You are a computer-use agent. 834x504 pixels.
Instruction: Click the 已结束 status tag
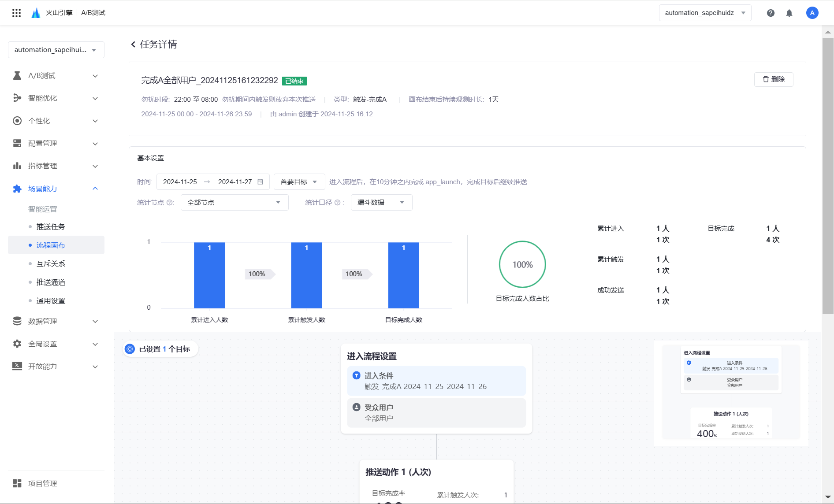(294, 81)
